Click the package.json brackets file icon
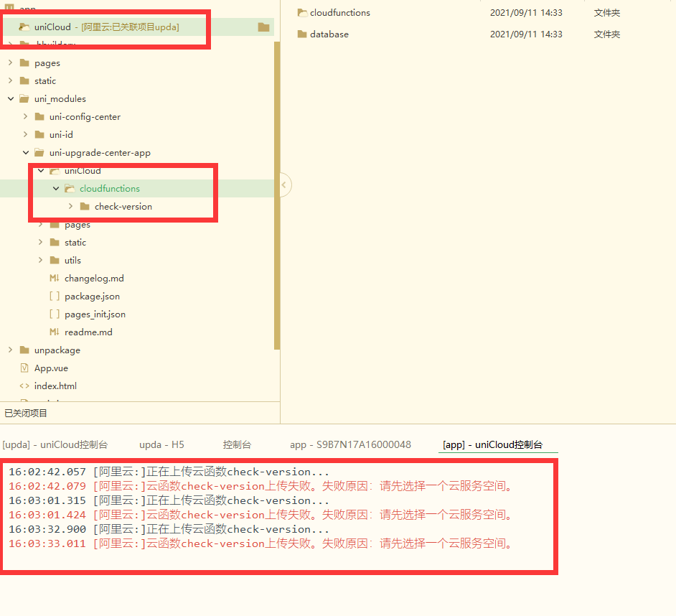This screenshot has height=616, width=676. [55, 297]
